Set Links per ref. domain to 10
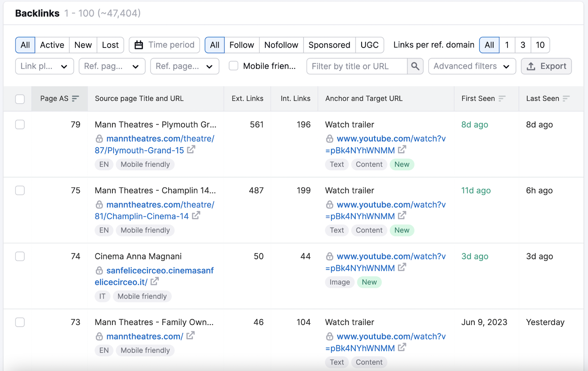 click(x=540, y=45)
